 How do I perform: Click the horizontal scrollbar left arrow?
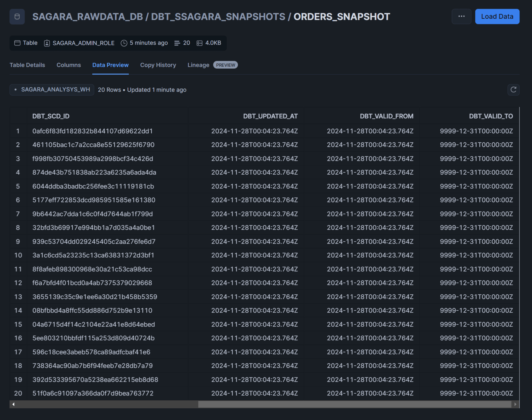pos(13,404)
